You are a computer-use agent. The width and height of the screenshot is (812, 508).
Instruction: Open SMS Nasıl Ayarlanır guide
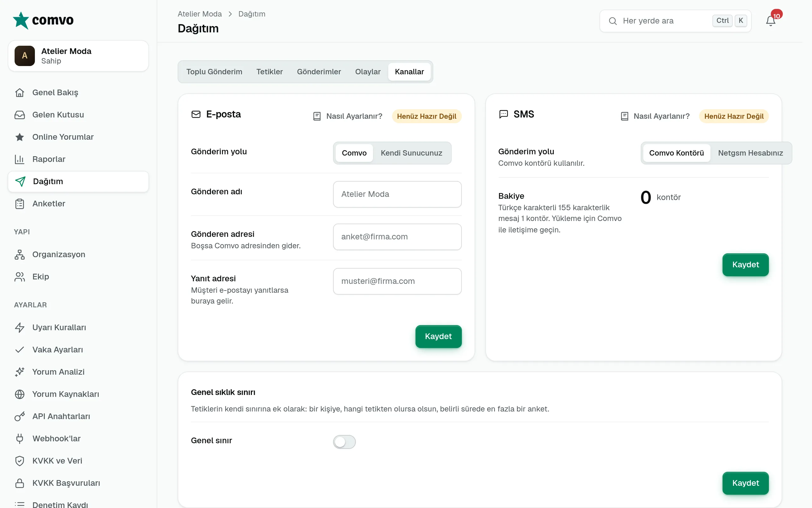(x=655, y=116)
